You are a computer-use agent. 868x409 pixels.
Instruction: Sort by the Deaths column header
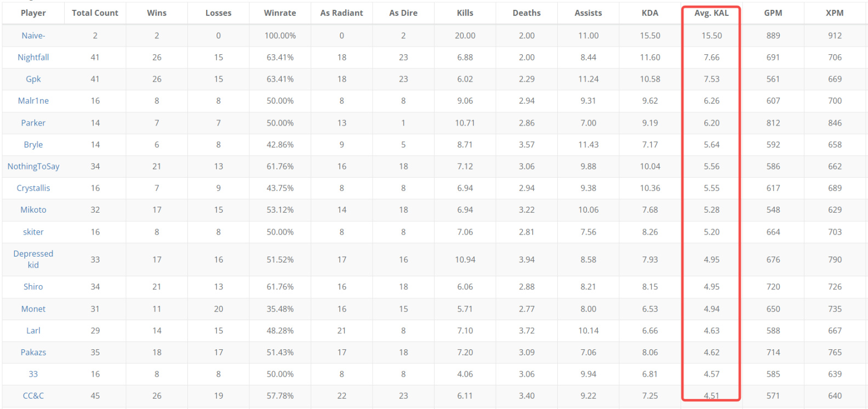[527, 13]
